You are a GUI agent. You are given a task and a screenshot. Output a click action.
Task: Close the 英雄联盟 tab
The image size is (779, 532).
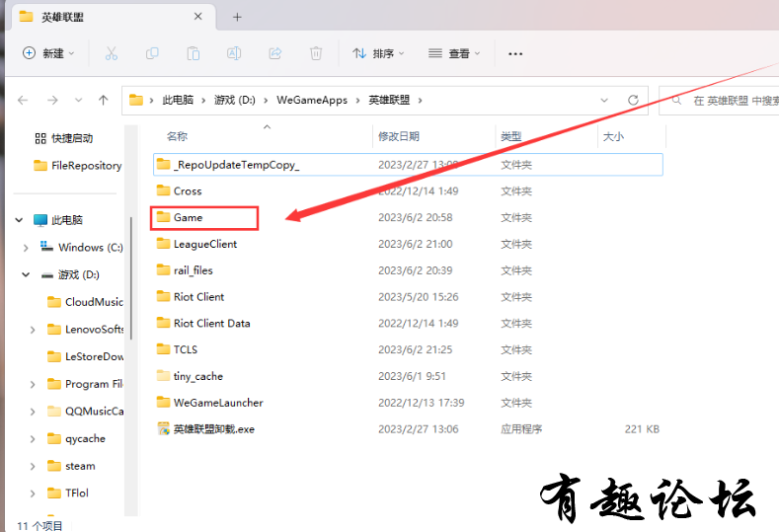(197, 17)
